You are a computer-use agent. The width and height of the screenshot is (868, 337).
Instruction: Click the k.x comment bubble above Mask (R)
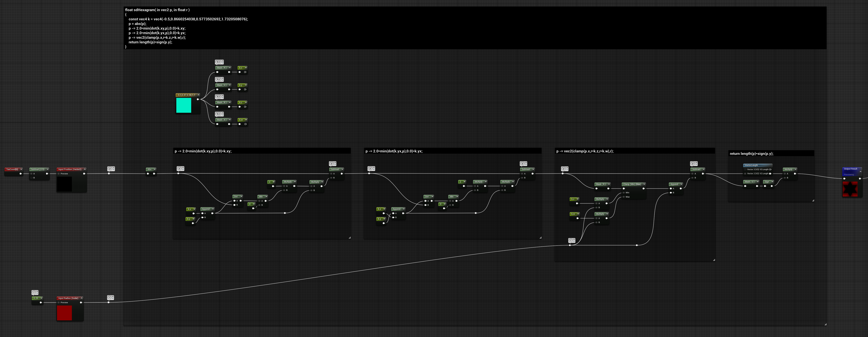pos(219,62)
